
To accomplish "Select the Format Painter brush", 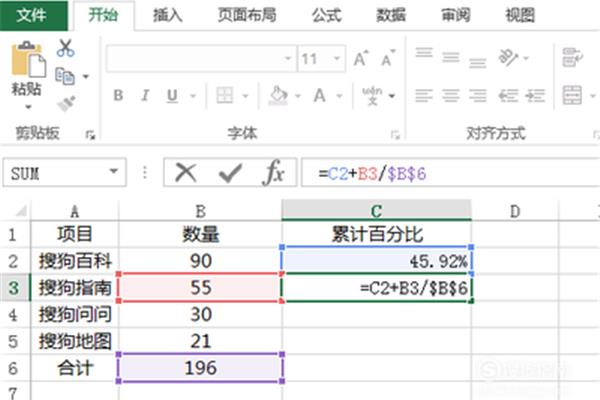I will [x=66, y=103].
